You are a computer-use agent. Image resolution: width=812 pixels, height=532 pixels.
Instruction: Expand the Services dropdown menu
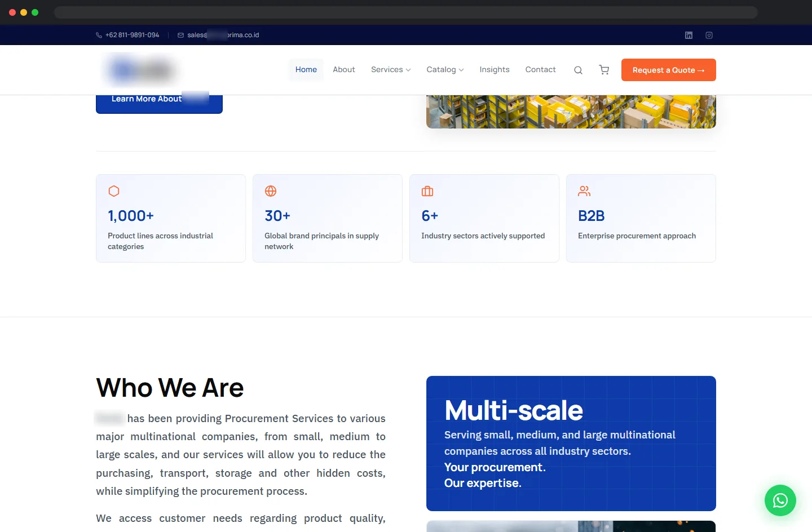point(391,70)
